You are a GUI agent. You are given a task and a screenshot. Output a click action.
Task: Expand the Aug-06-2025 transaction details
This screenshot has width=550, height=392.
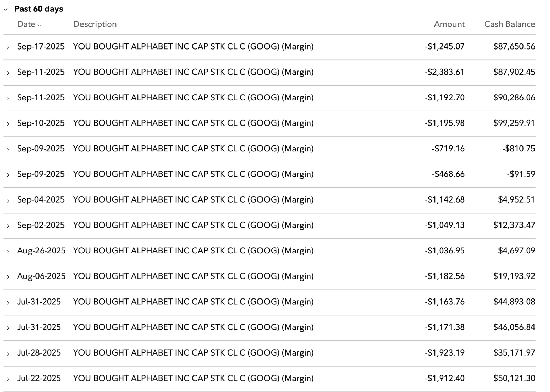[x=8, y=276]
